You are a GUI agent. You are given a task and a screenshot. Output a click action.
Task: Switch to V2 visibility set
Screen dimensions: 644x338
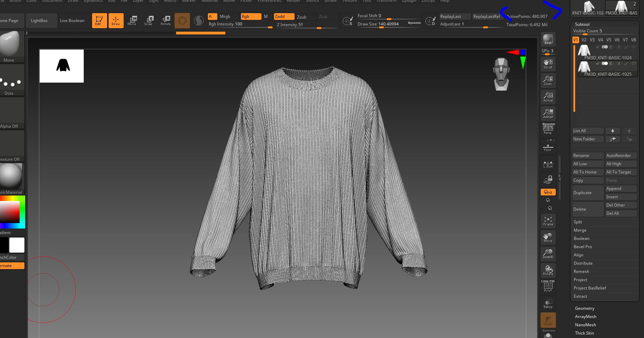[x=584, y=40]
